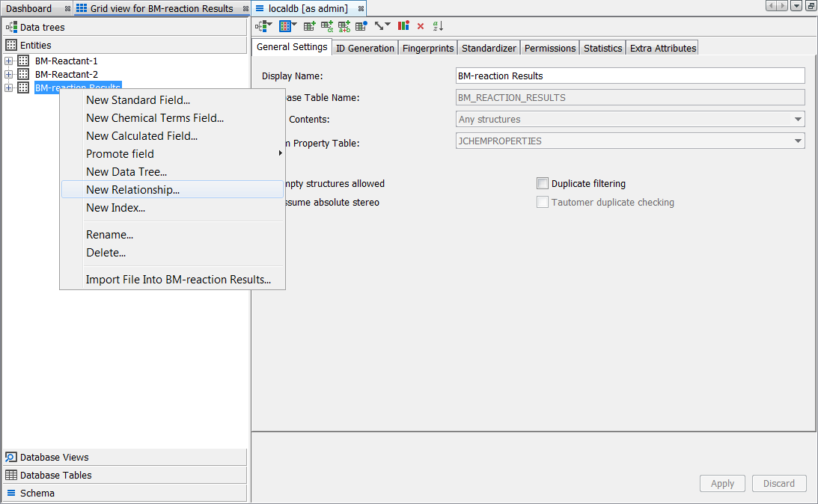Click the add chemical terms field icon
Viewport: 818px width, 504px height.
tap(327, 26)
